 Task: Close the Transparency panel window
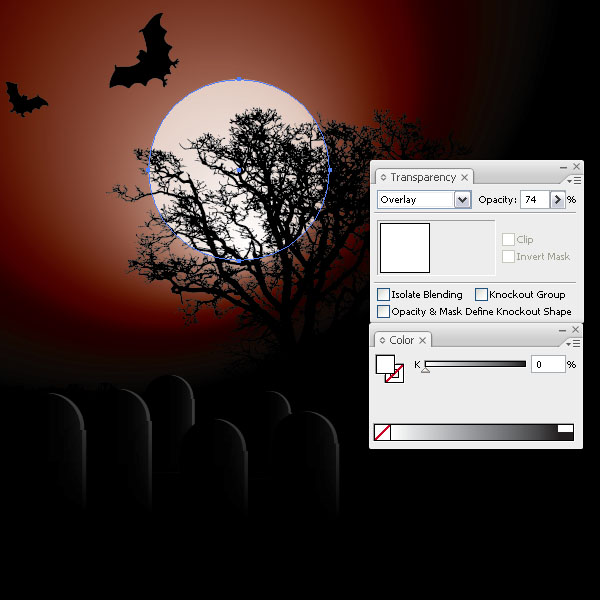tap(576, 166)
